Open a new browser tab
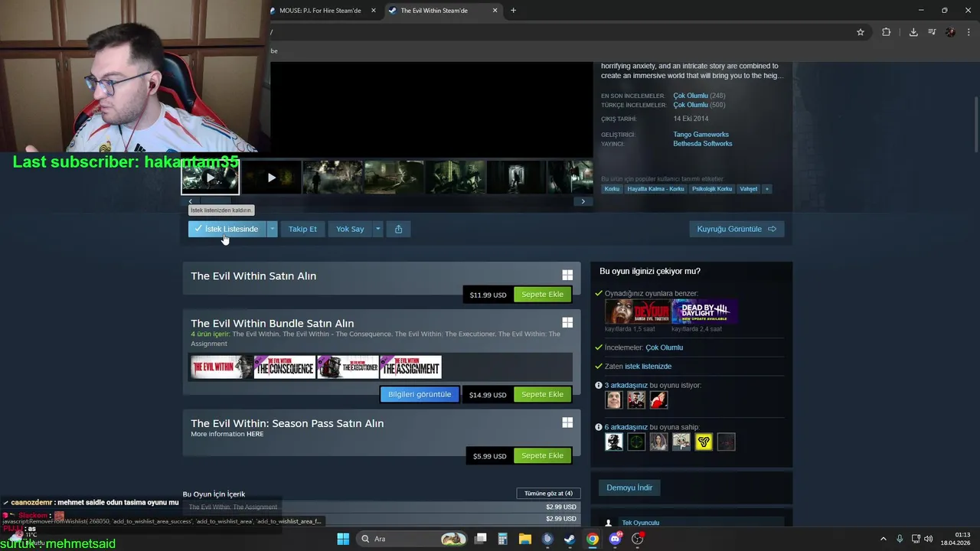 point(513,11)
